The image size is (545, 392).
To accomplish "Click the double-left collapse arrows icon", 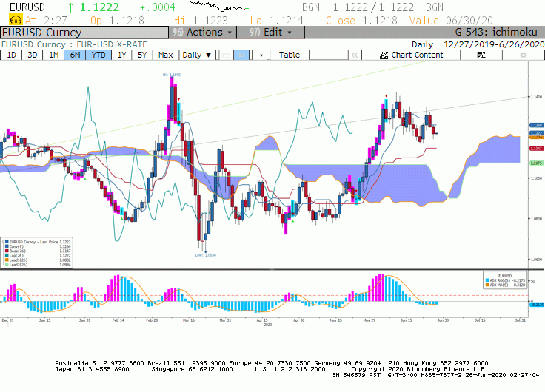I will 355,55.
